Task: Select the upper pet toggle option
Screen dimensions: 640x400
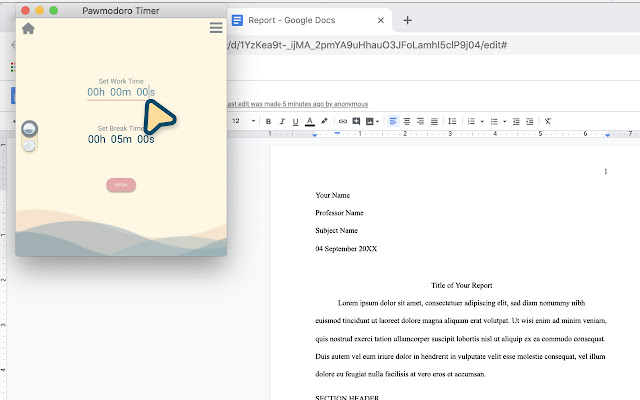Action: click(29, 129)
